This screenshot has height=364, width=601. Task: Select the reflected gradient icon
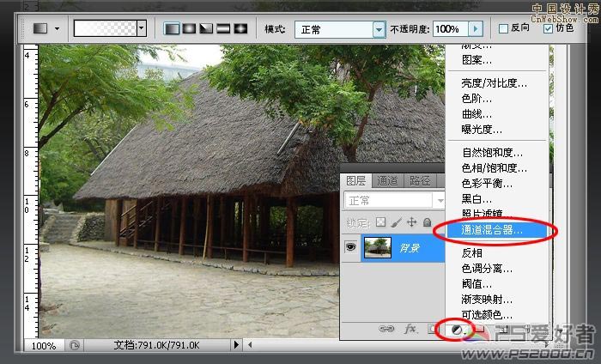pos(223,28)
